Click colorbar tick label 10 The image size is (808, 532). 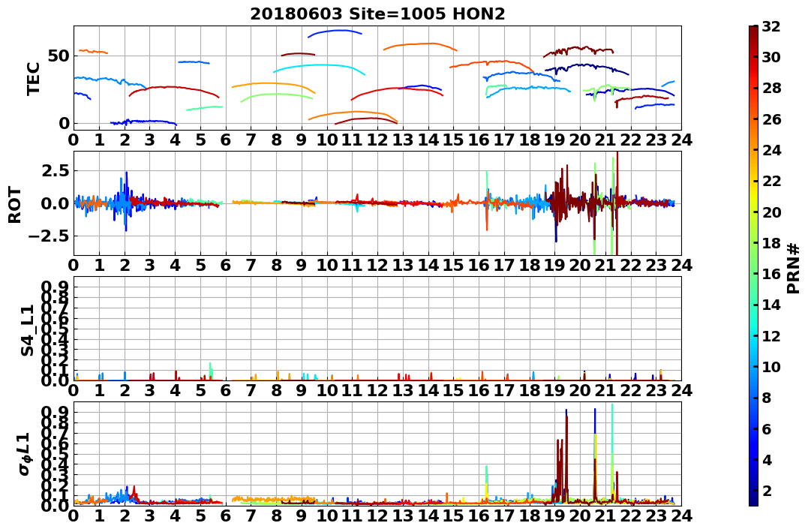[x=771, y=366]
